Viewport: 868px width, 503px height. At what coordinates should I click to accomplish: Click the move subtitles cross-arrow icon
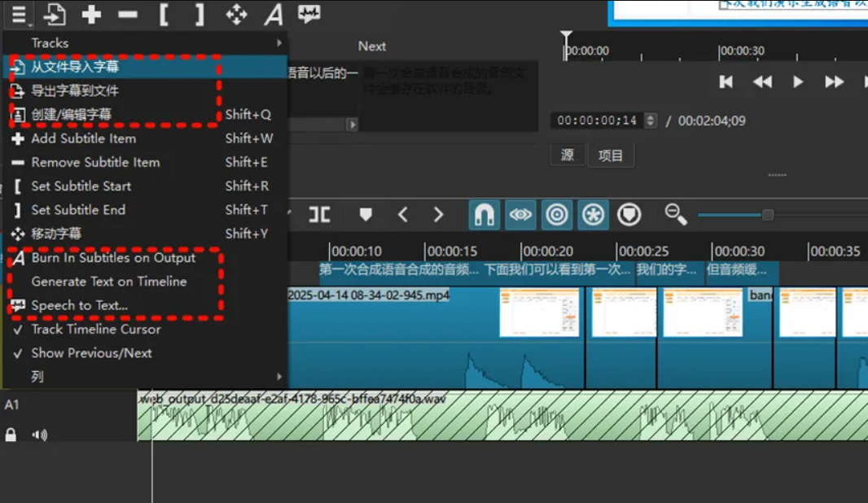click(236, 15)
